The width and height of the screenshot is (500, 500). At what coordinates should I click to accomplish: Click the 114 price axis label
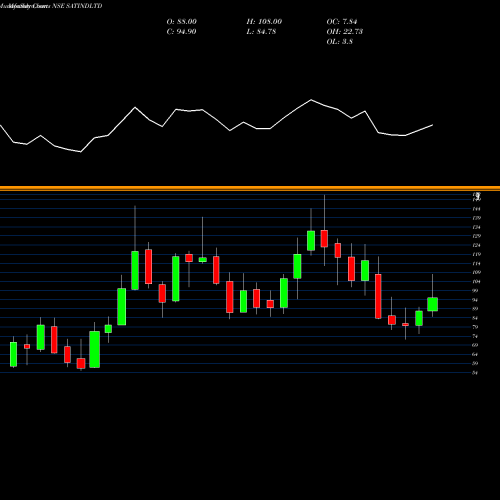[477, 264]
